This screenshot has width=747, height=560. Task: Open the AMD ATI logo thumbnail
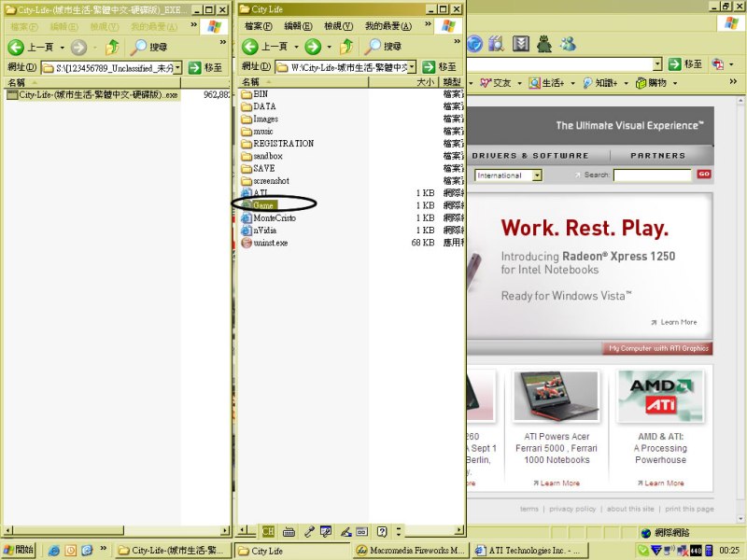660,396
